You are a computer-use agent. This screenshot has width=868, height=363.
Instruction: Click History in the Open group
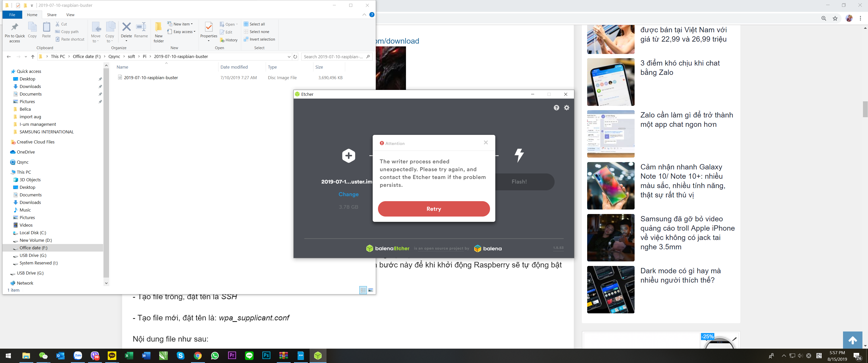coord(229,40)
